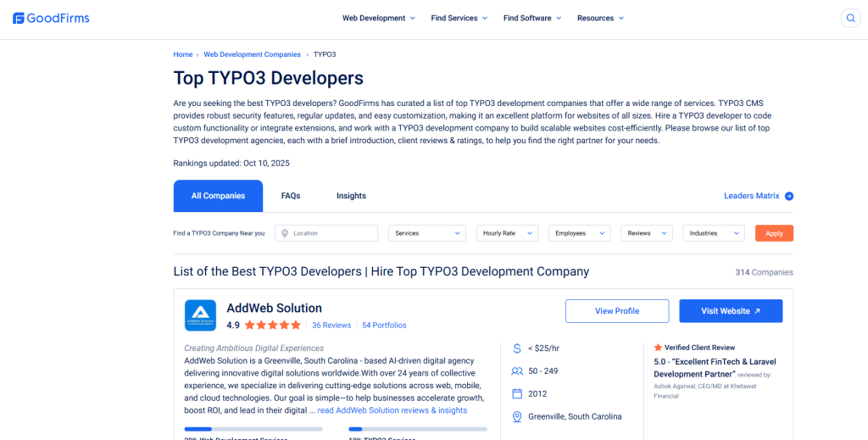
Task: Click the location pin icon in Location field
Action: [285, 233]
